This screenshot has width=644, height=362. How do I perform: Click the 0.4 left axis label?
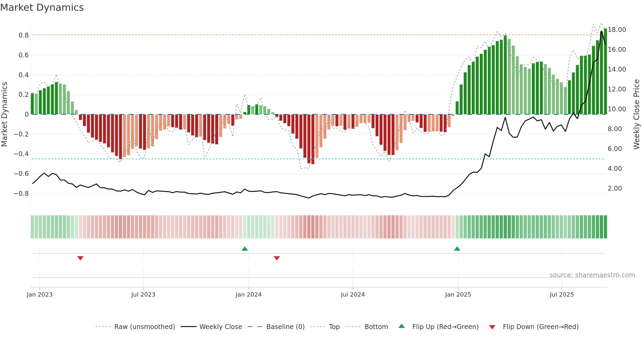[24, 75]
